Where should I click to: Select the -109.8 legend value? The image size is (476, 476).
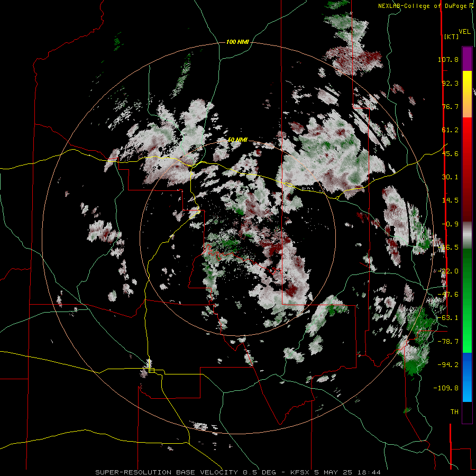pos(446,388)
